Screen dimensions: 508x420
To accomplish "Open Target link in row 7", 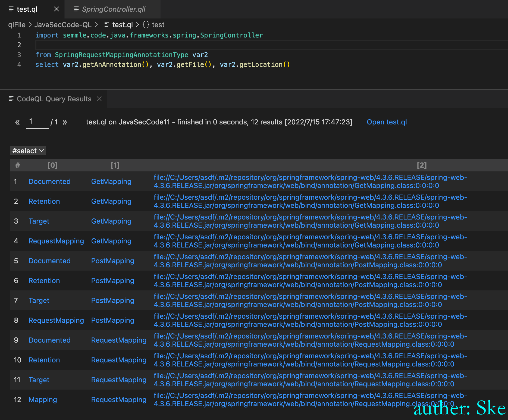I will pos(39,300).
